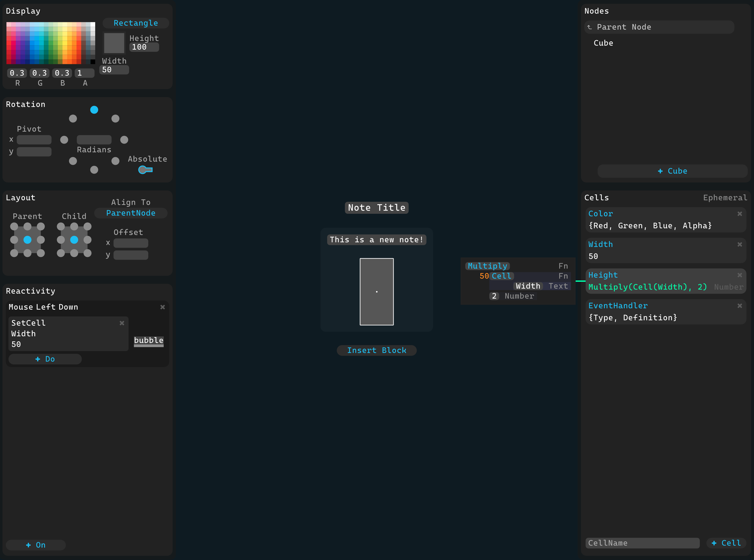Select Child top-right alignment anchor
754x560 pixels.
87,226
